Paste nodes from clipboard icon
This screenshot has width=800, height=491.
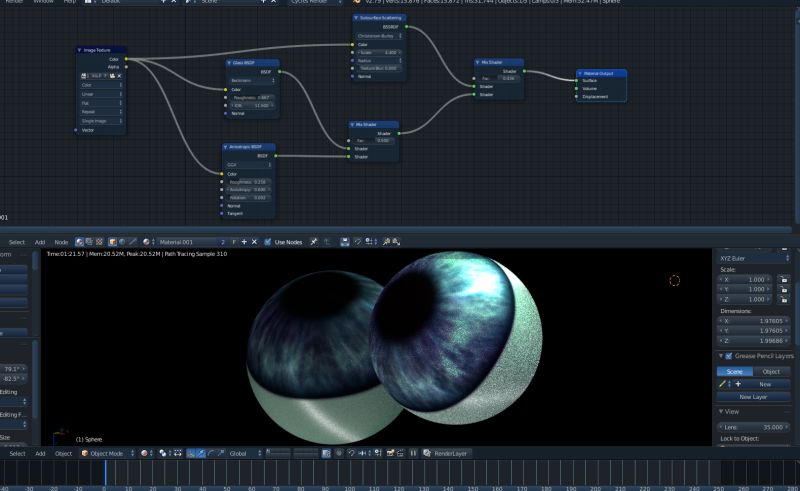coord(396,242)
